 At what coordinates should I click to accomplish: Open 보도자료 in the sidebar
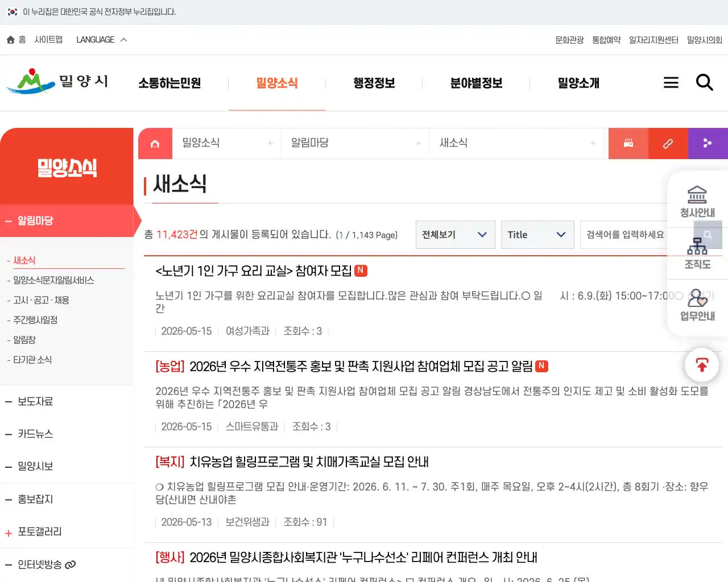(35, 401)
